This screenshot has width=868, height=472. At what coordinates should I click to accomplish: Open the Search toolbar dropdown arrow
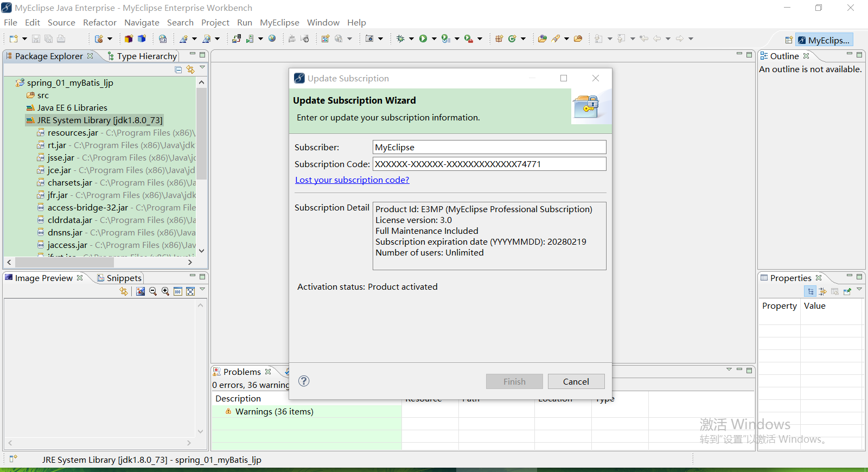click(x=566, y=39)
